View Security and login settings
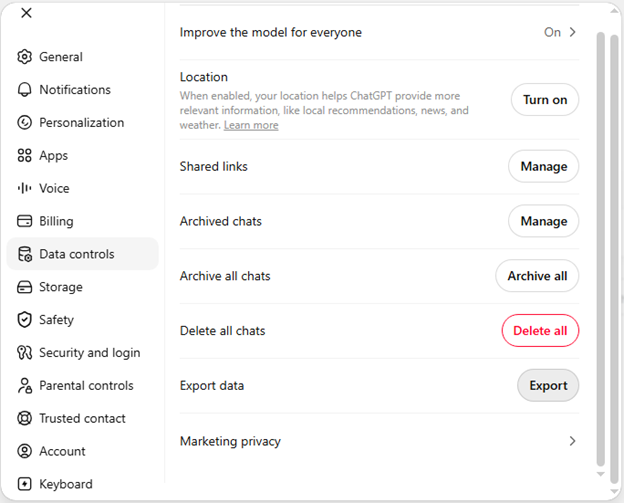The width and height of the screenshot is (624, 503). [83, 353]
